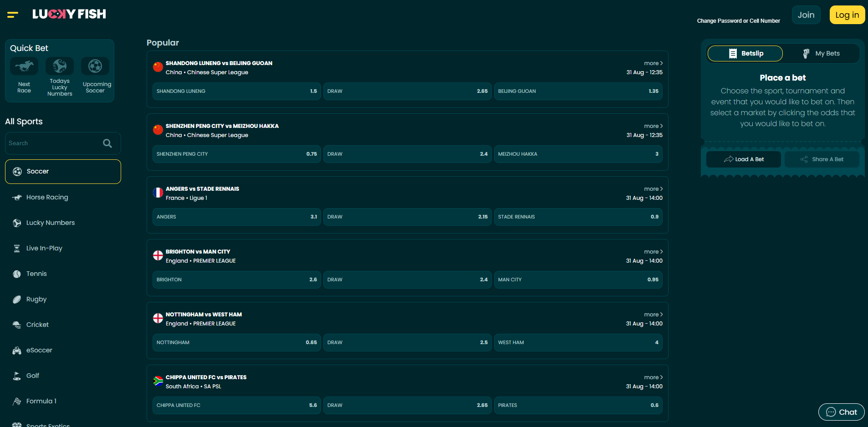Open the hamburger menu icon
Image resolution: width=868 pixels, height=427 pixels.
click(13, 15)
